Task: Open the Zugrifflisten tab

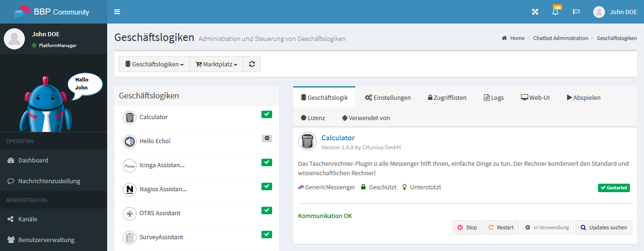Action: pos(447,97)
